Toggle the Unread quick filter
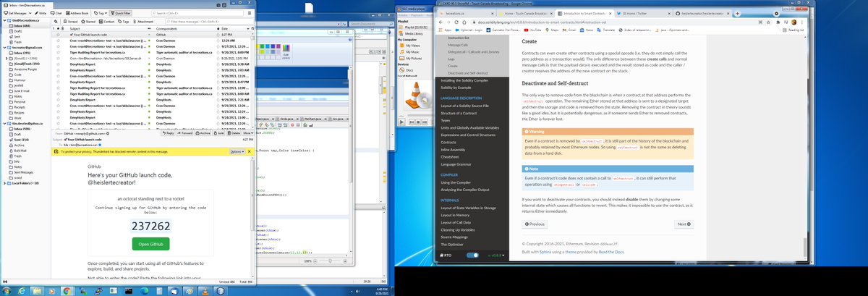The height and width of the screenshot is (296, 868). (72, 22)
